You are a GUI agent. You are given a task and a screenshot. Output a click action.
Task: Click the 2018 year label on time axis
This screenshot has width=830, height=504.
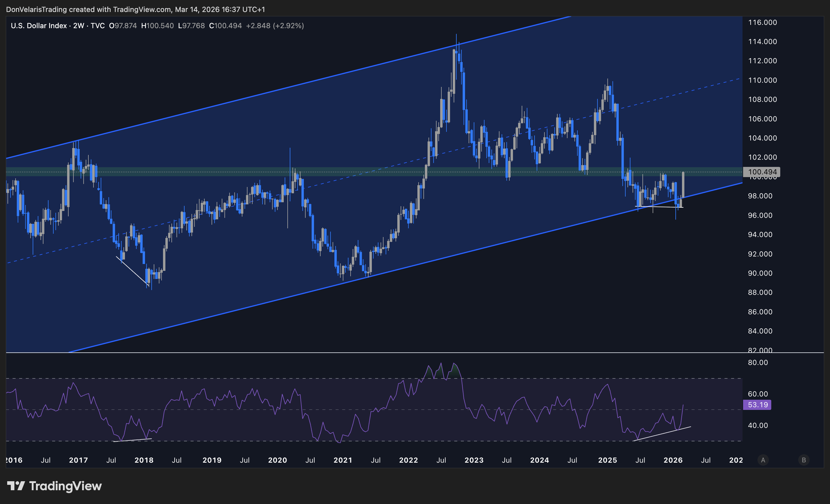144,460
